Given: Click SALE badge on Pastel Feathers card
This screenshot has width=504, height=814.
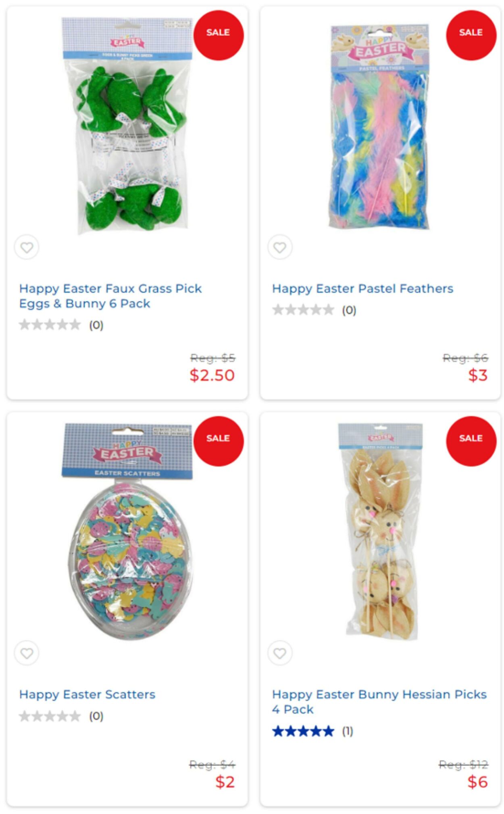Looking at the screenshot, I should click(471, 36).
